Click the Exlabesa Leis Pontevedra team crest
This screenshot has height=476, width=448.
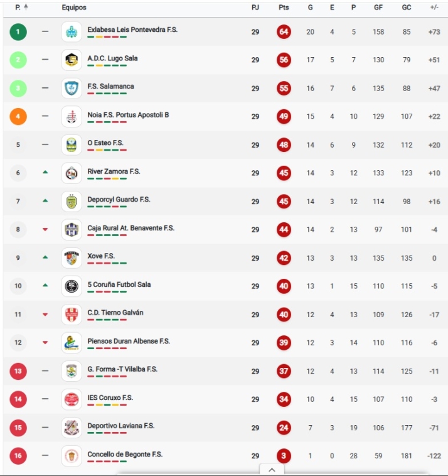(x=72, y=32)
